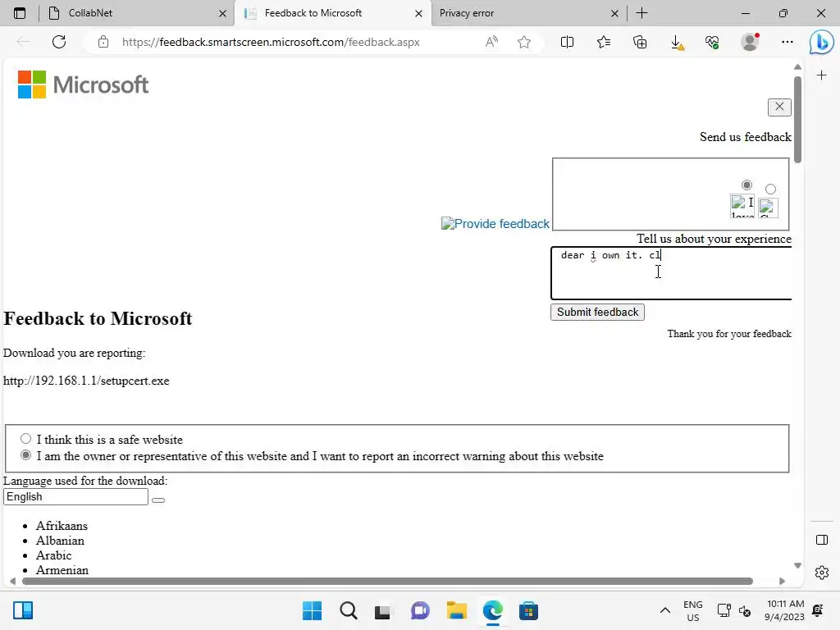Image resolution: width=840 pixels, height=630 pixels.
Task: Open Microsoft Store from taskbar
Action: point(528,610)
